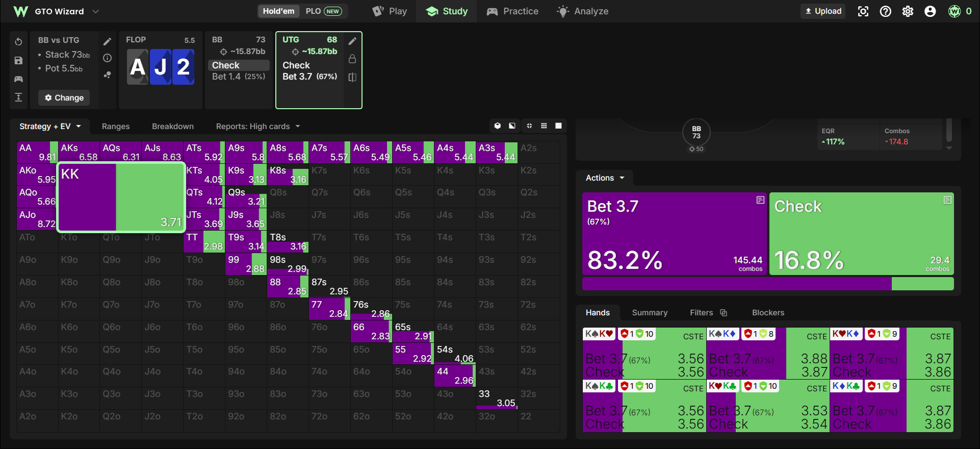Click the compare split-view icon in UTG panel

[352, 77]
